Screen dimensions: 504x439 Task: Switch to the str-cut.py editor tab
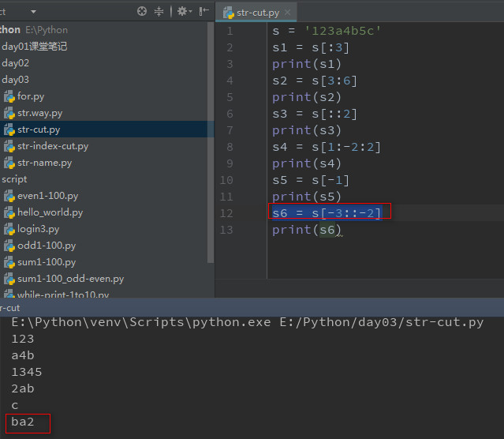258,13
